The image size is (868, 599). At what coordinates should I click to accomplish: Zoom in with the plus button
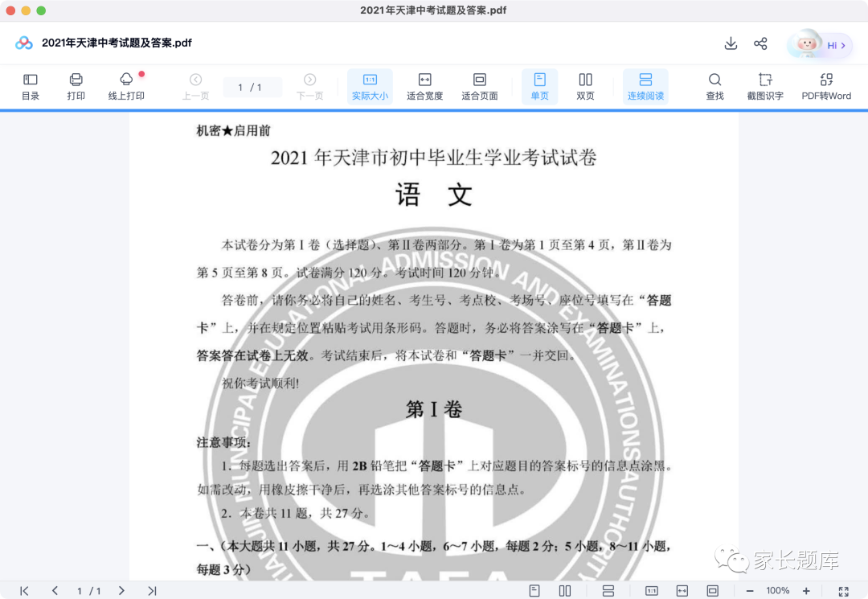click(x=806, y=591)
